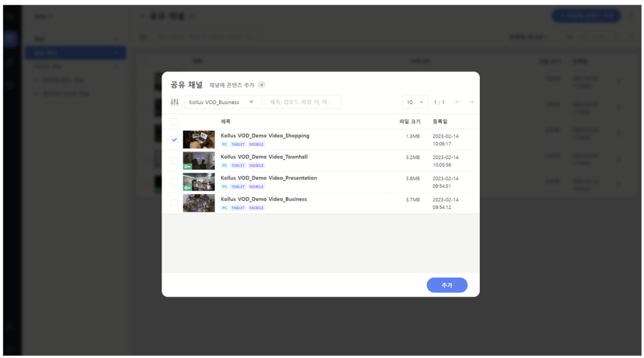Check the Demo Video_Business checkbox
This screenshot has width=644, height=358.
174,203
